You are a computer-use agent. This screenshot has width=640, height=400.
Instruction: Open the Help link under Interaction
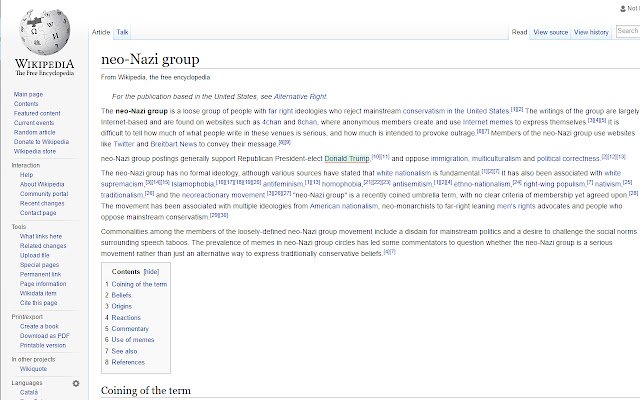point(27,175)
